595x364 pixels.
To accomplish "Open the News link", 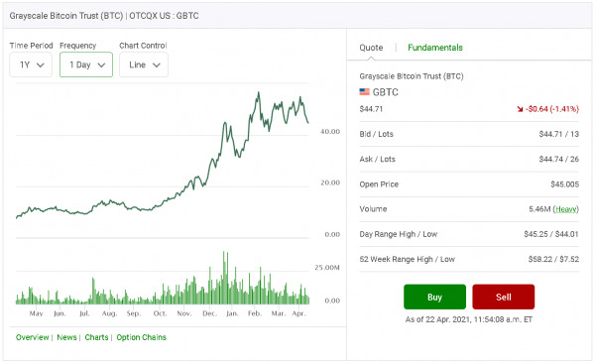I will point(66,337).
